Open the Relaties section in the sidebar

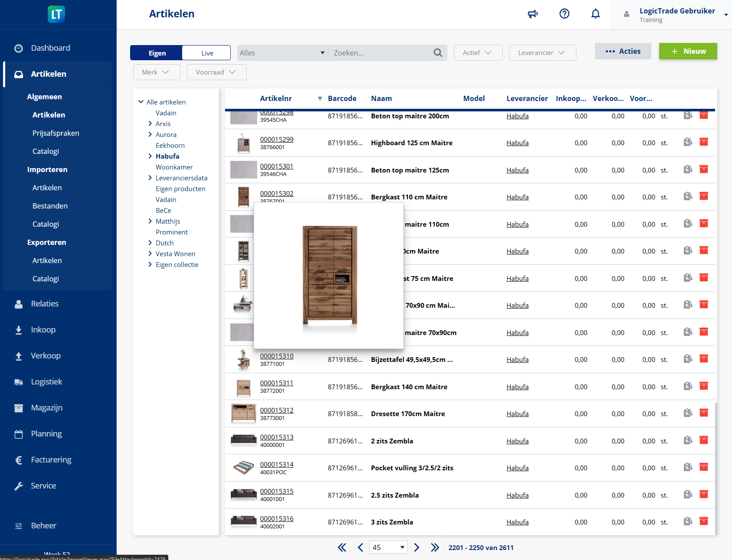[x=45, y=303]
